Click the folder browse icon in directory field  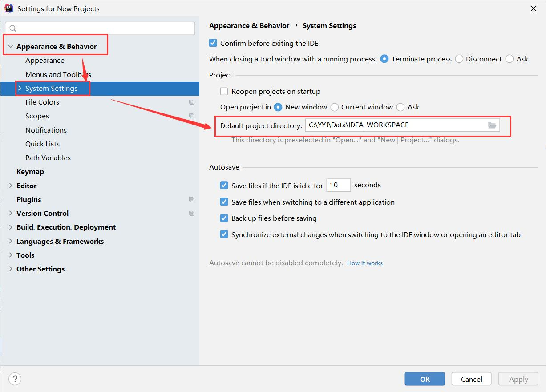[x=492, y=125]
